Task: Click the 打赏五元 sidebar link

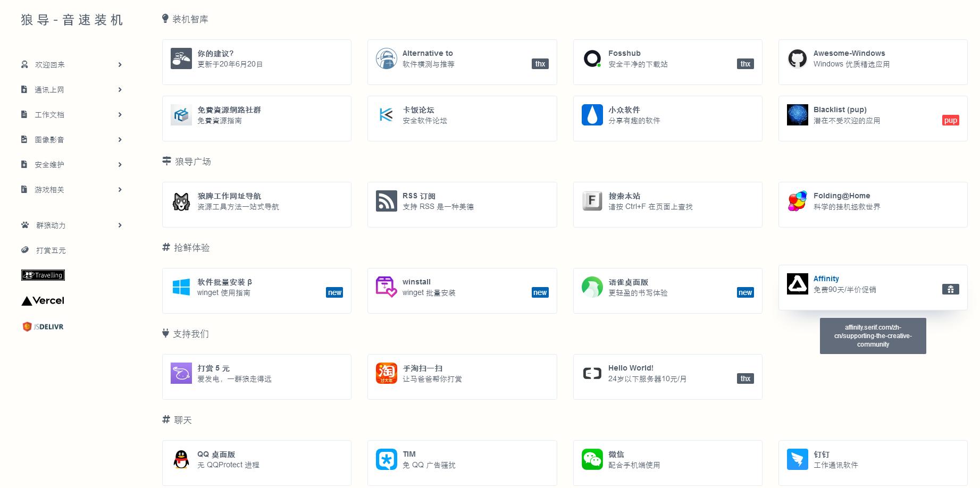Action: pyautogui.click(x=51, y=250)
